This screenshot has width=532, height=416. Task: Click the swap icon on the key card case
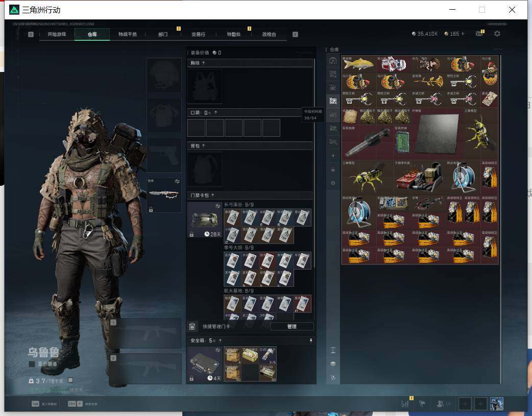pos(218,206)
